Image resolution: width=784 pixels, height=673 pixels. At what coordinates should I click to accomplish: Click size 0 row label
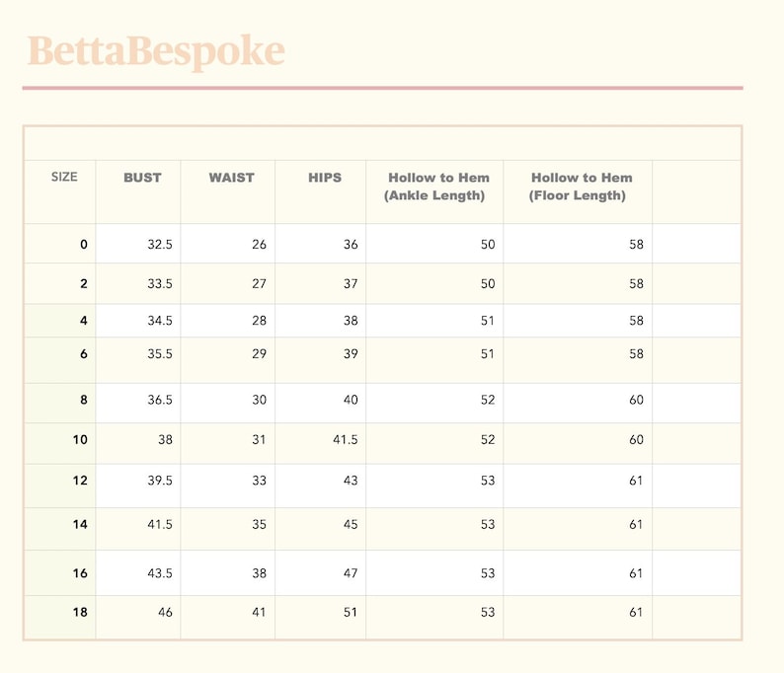coord(84,245)
